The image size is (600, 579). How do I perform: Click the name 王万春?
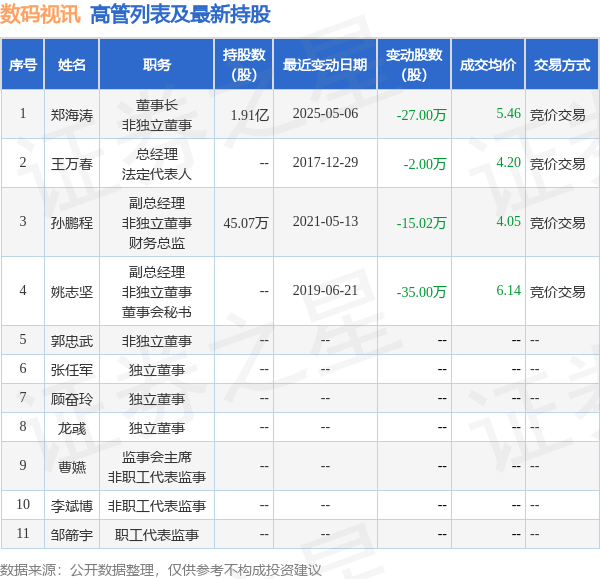point(72,164)
